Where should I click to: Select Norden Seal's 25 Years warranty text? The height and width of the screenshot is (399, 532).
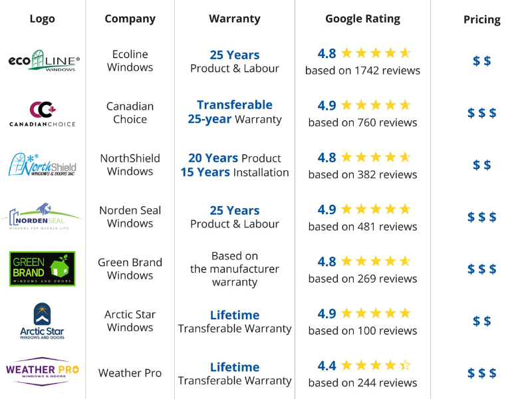click(235, 210)
